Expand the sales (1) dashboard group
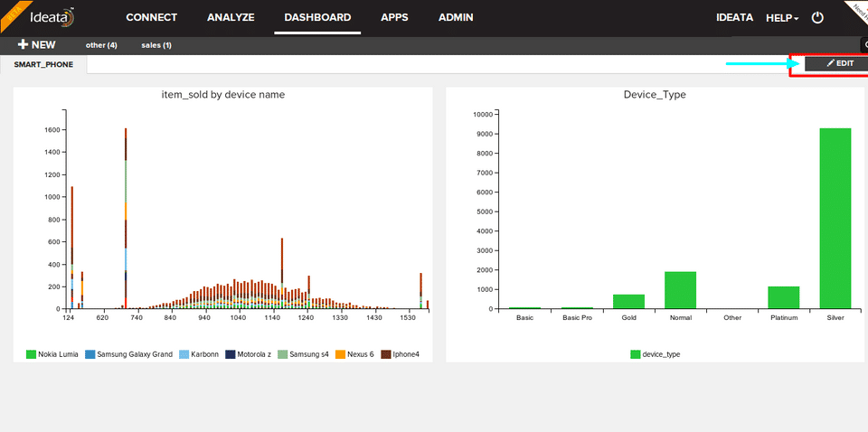Viewport: 868px width, 432px height. [156, 45]
